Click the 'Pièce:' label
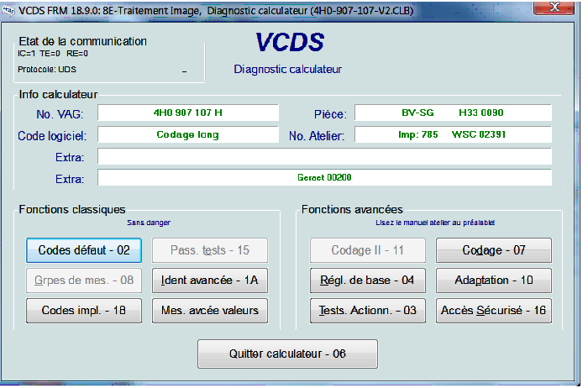 click(x=330, y=114)
